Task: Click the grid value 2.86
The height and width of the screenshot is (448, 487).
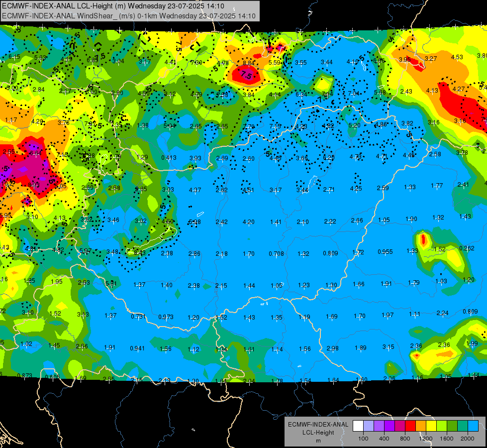Action: [194, 254]
